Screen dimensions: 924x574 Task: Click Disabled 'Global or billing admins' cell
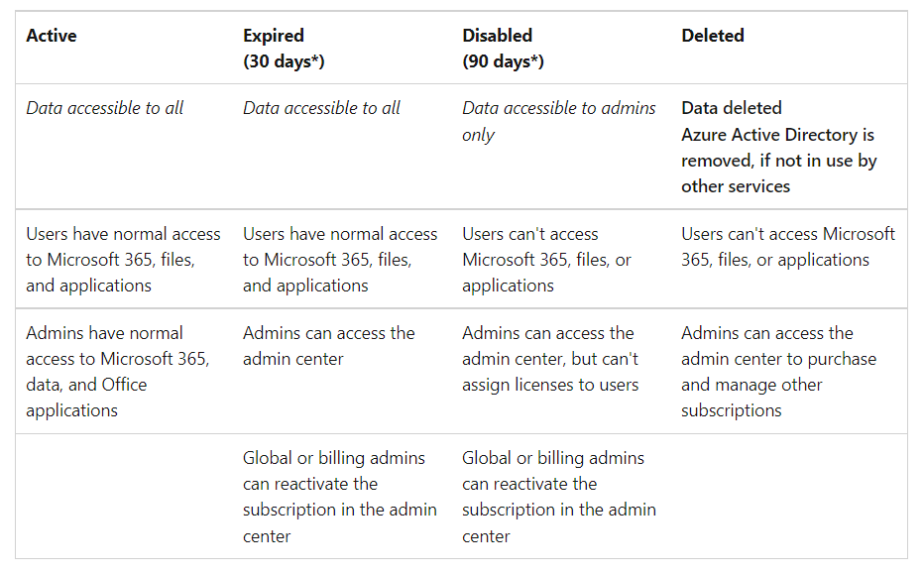558,497
